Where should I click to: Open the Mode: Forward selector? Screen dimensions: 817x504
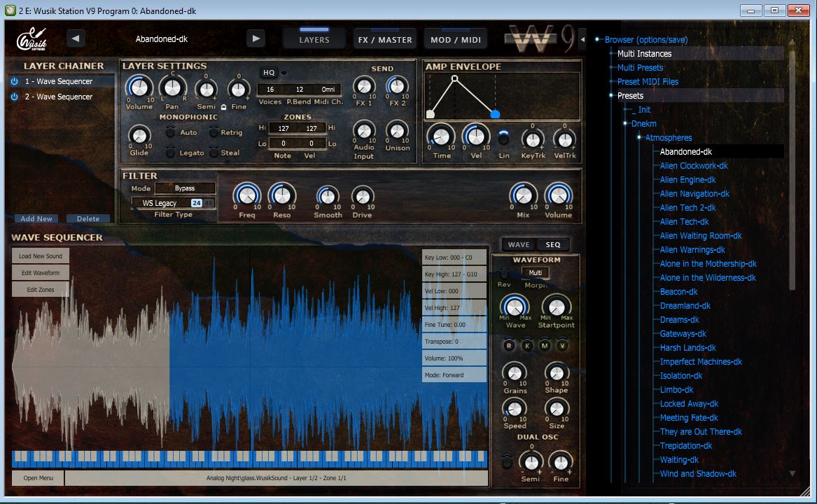(454, 374)
